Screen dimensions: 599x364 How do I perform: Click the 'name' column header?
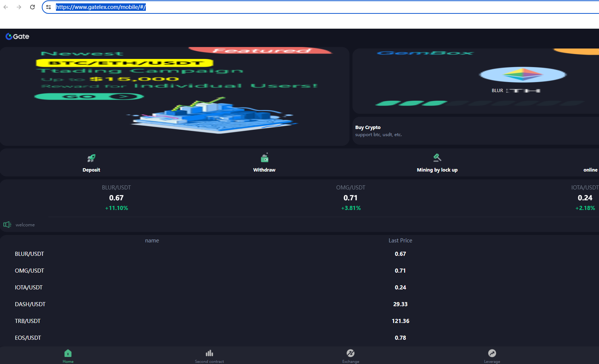pyautogui.click(x=152, y=241)
